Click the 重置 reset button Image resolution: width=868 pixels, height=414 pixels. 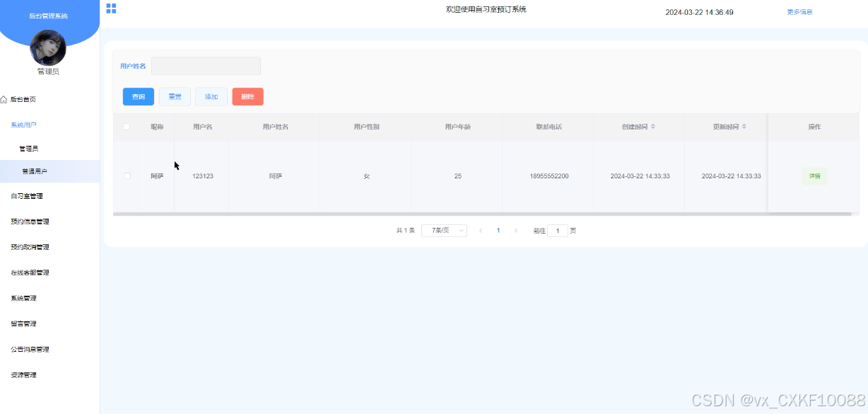[175, 96]
